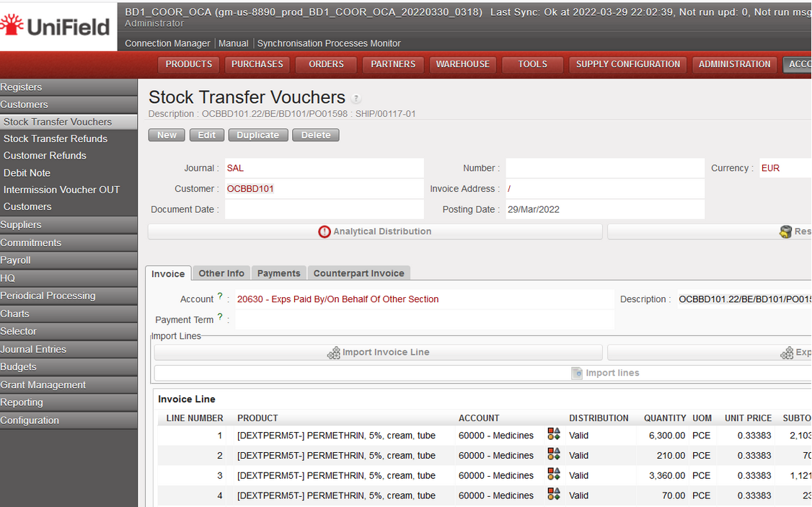
Task: Click help icon beside Stock Transfer Vouchers title
Action: point(356,99)
